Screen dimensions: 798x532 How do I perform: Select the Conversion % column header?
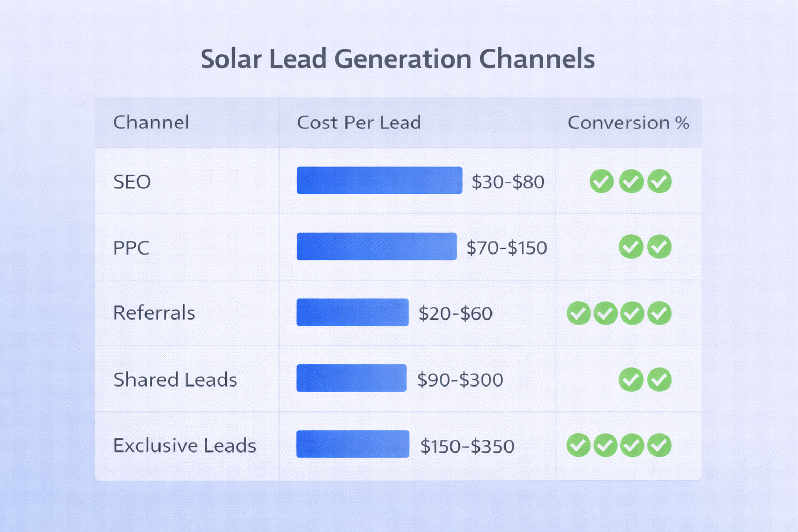(x=628, y=123)
